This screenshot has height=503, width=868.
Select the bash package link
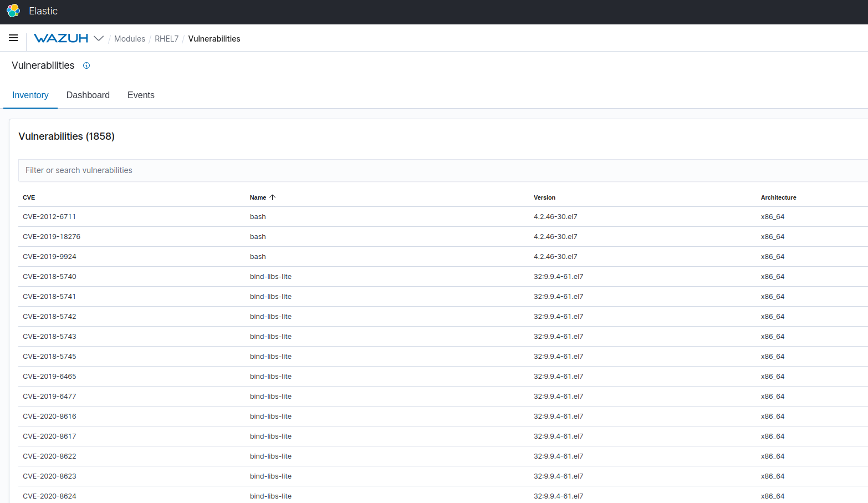(257, 216)
